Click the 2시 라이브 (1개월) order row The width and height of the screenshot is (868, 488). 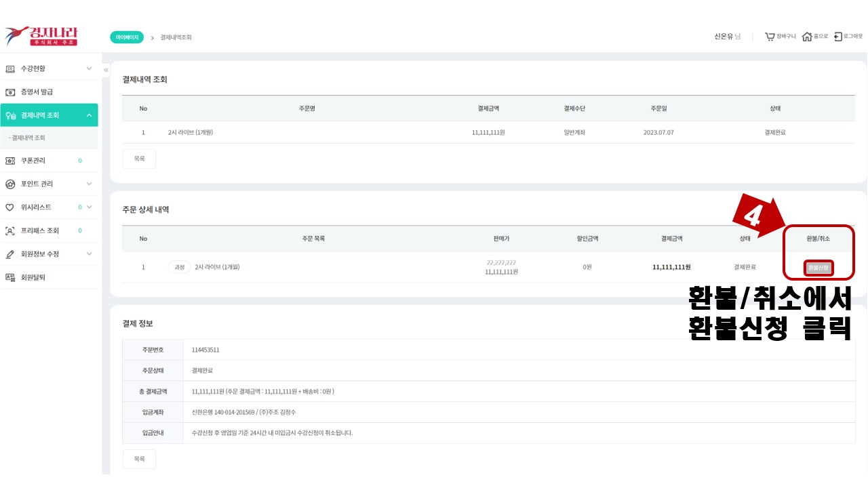coord(191,132)
